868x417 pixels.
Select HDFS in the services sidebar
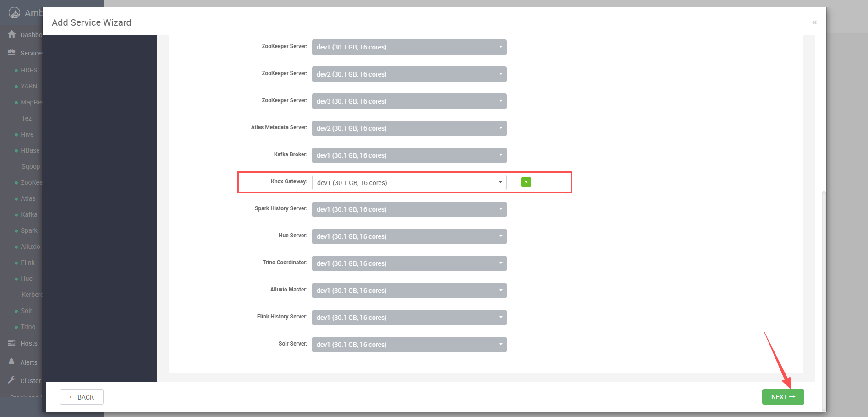[x=29, y=70]
